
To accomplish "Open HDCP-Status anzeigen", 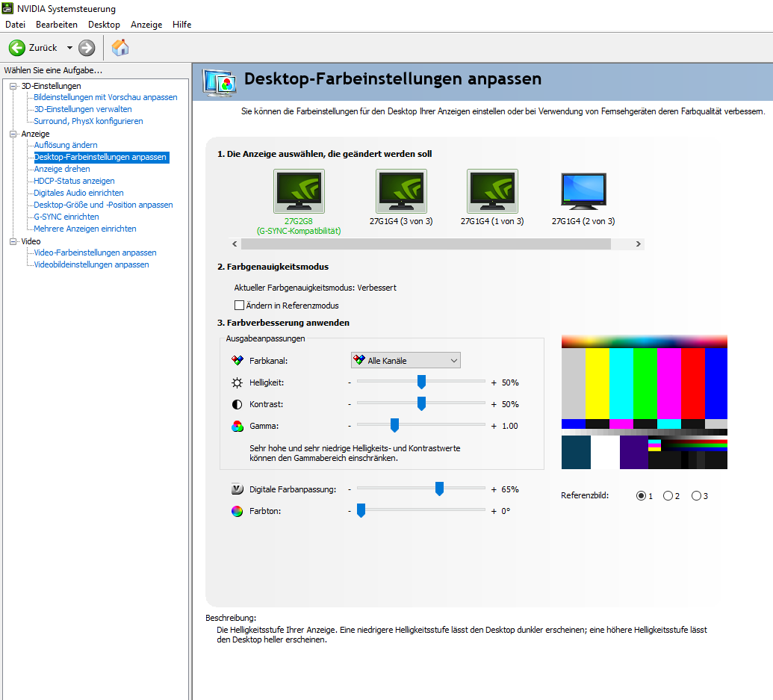I will [x=74, y=181].
